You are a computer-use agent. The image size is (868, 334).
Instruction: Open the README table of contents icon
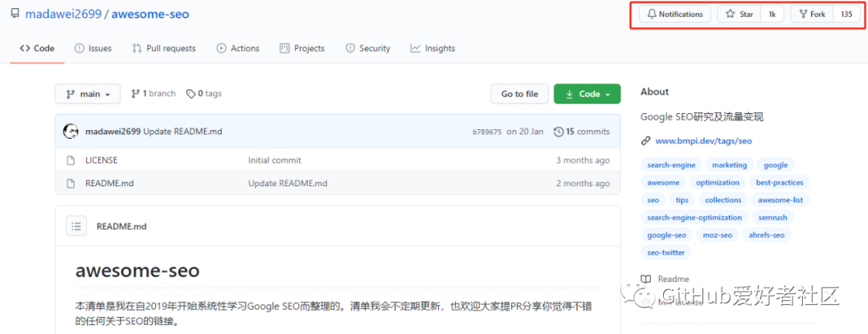[x=76, y=226]
